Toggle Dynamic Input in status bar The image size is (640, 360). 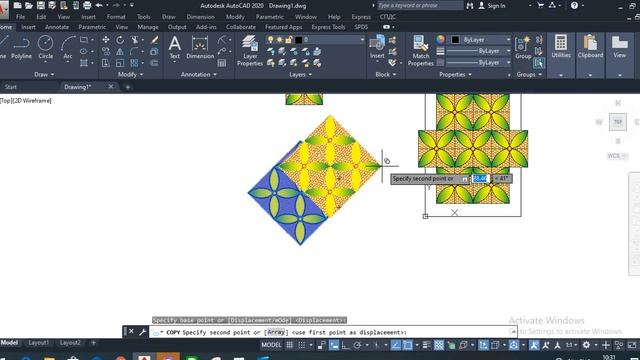[333, 345]
